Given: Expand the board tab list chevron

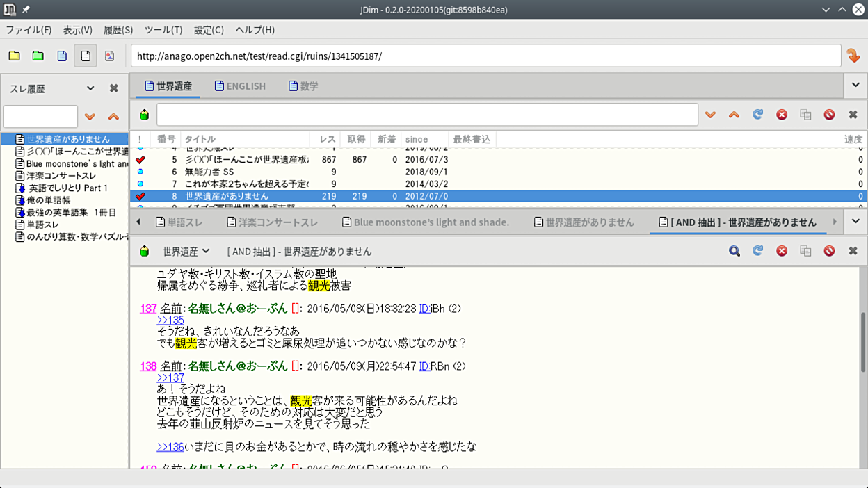Looking at the screenshot, I should coord(855,86).
